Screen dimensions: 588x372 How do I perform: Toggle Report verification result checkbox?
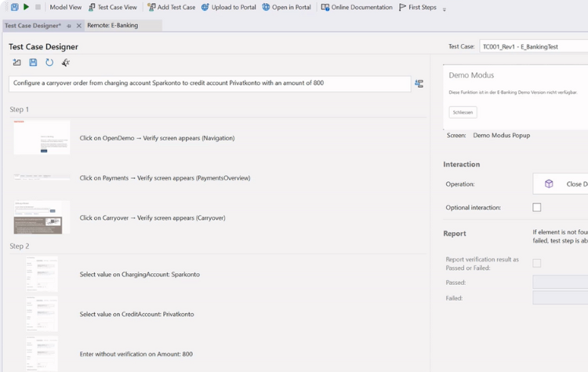pyautogui.click(x=536, y=263)
